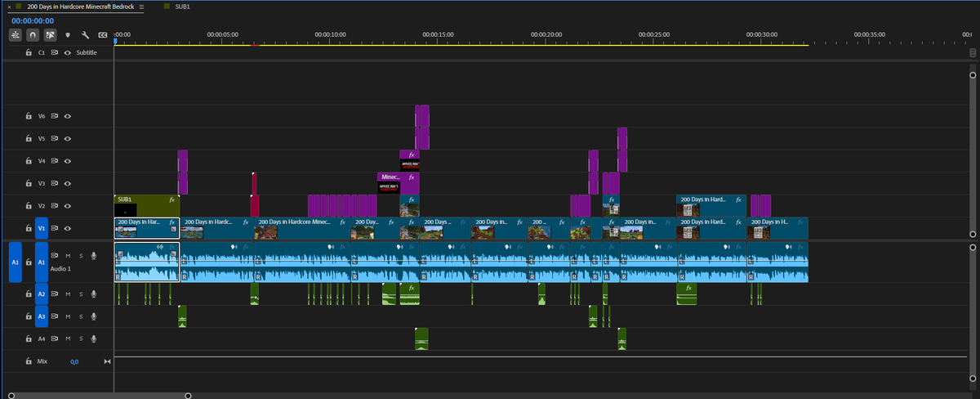Toggle A2 track targeting button
Image resolution: width=980 pixels, height=399 pixels.
pos(42,294)
